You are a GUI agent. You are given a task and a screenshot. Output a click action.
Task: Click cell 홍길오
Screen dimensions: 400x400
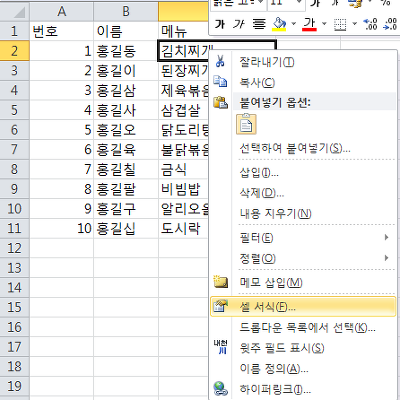126,130
